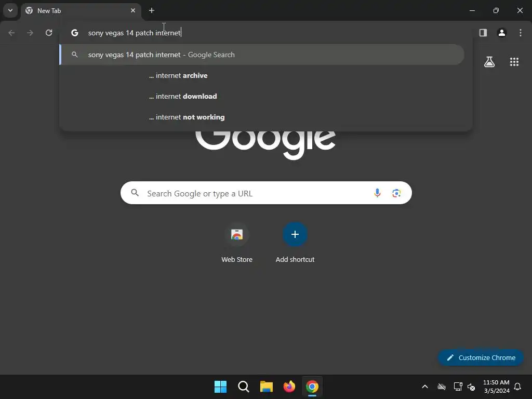Image resolution: width=532 pixels, height=399 pixels.
Task: Click the Search Google or type a URL box
Action: [267, 193]
